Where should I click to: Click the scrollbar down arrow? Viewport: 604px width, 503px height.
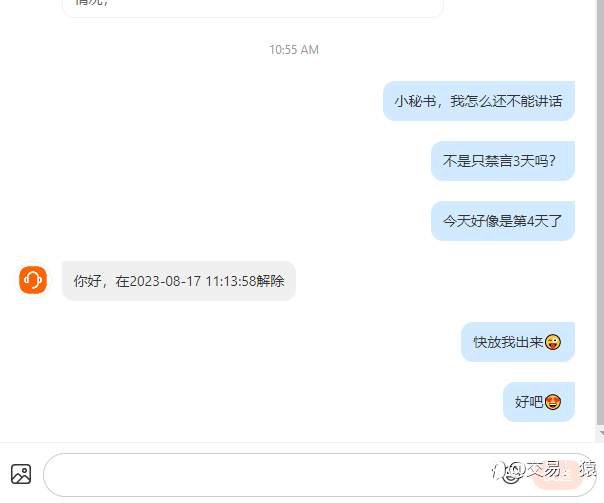(601, 434)
